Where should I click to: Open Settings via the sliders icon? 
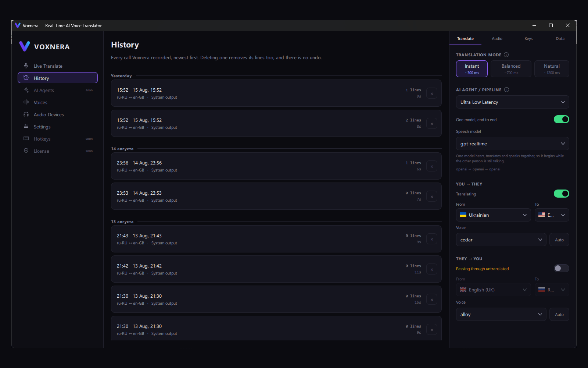point(26,127)
